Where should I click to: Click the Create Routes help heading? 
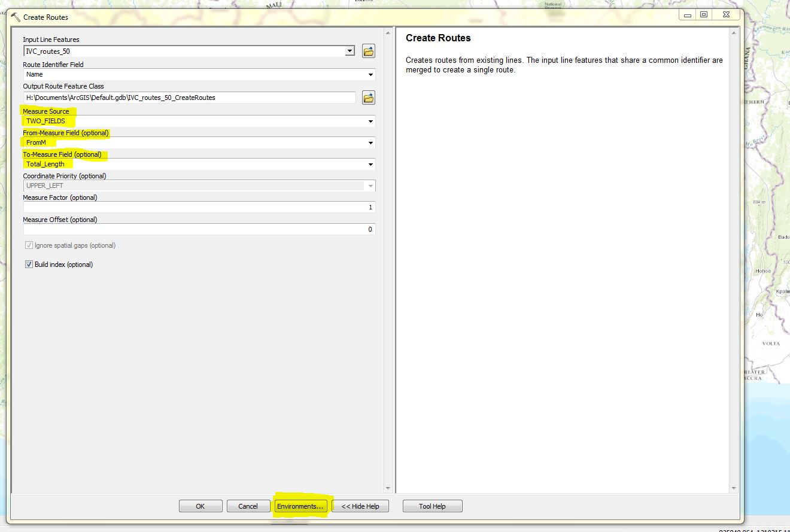coord(438,38)
